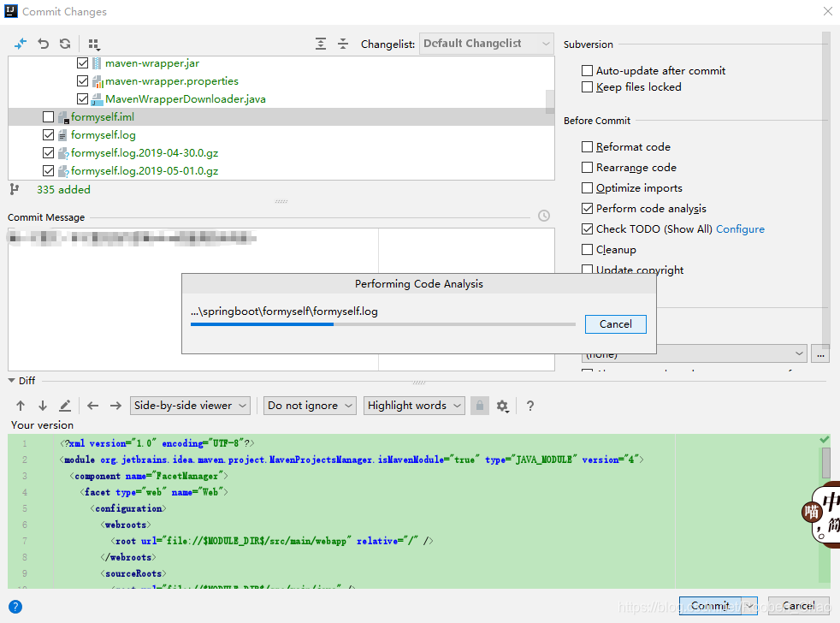Click the Refresh changes icon
Screen dimensions: 840x623
[x=65, y=44]
